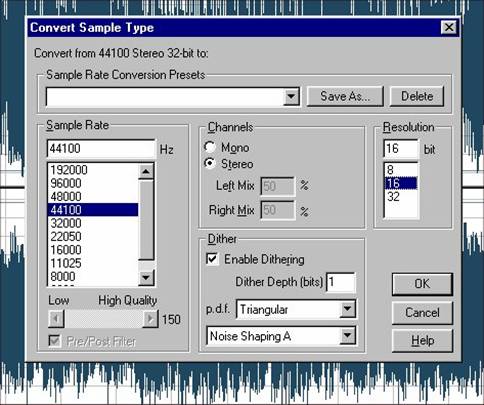Click the quality slider left arrow

tap(56, 319)
